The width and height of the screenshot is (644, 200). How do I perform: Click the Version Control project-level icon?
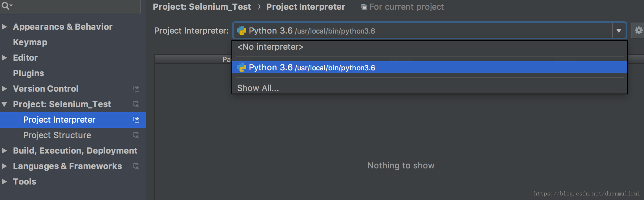click(136, 89)
